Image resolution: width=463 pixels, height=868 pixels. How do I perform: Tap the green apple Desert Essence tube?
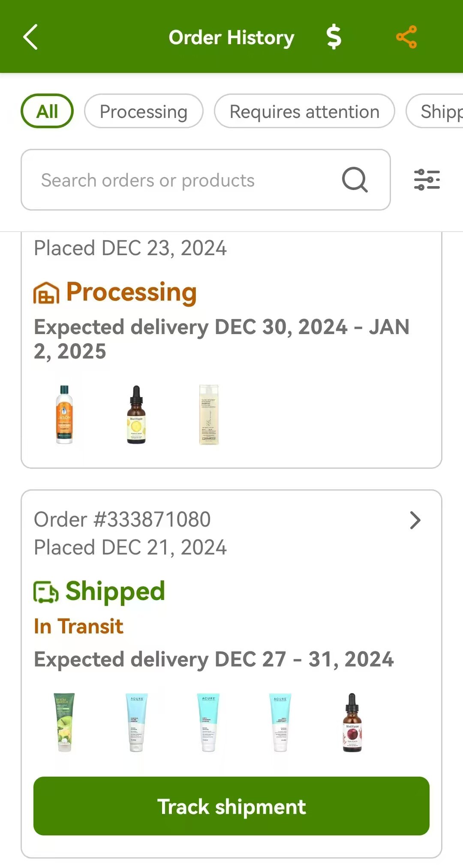(x=64, y=722)
